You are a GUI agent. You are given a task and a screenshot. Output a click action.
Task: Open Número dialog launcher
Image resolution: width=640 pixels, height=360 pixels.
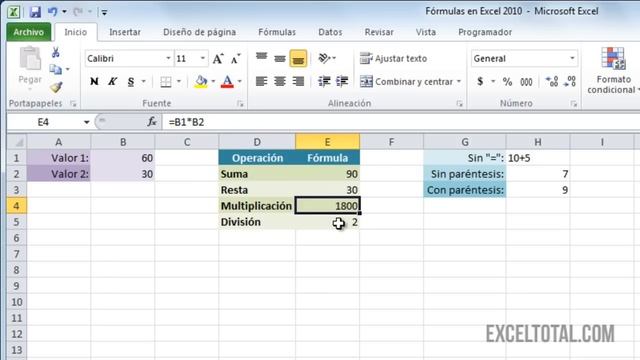coord(573,104)
